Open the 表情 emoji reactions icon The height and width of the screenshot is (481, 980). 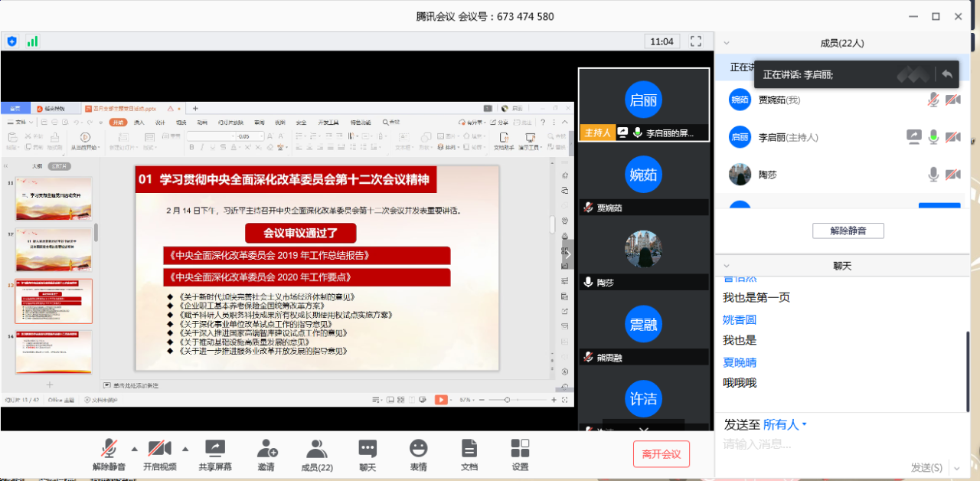(418, 449)
